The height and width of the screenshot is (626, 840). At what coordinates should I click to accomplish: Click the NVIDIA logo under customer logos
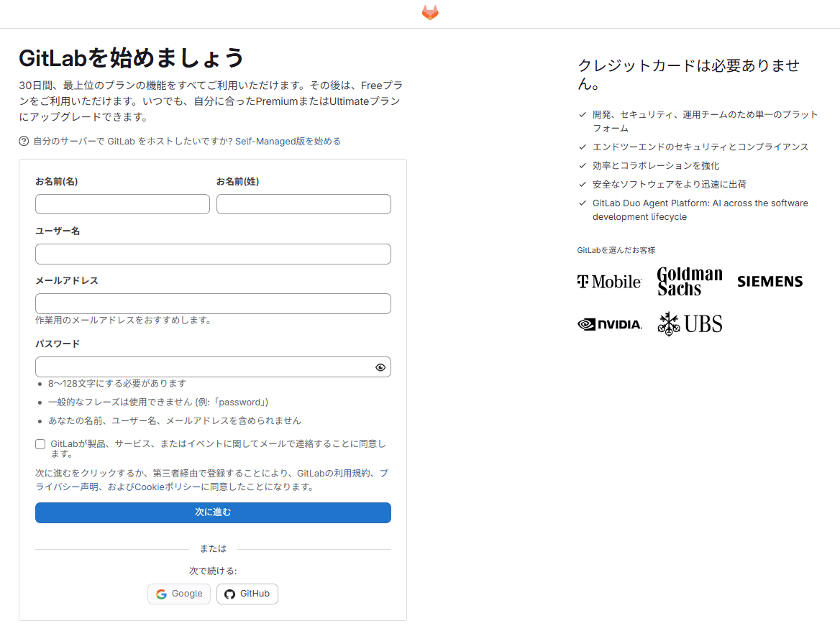click(x=609, y=323)
